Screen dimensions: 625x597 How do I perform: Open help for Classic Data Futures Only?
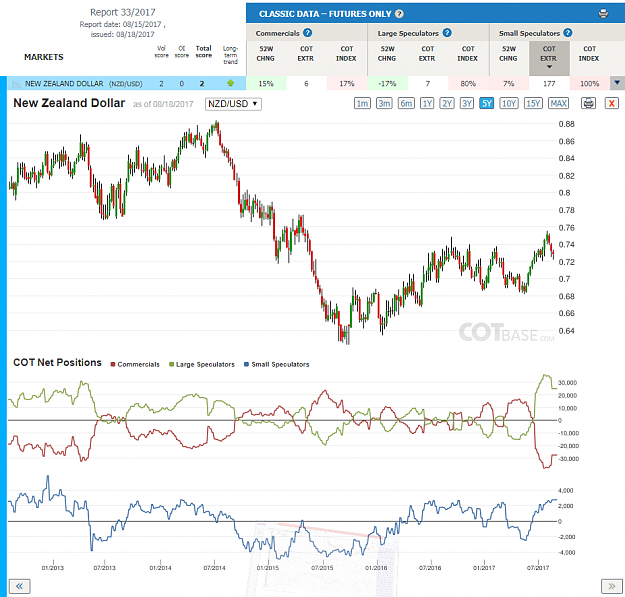399,14
